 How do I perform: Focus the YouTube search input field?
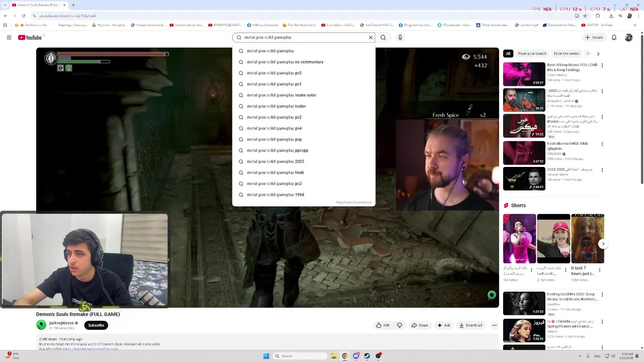[304, 37]
